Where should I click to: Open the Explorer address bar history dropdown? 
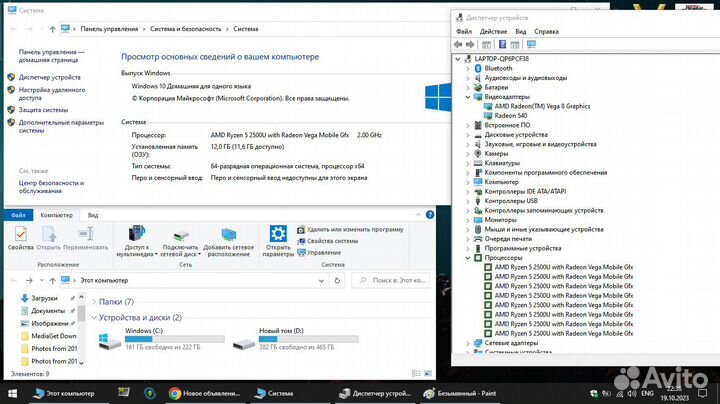pyautogui.click(x=321, y=281)
